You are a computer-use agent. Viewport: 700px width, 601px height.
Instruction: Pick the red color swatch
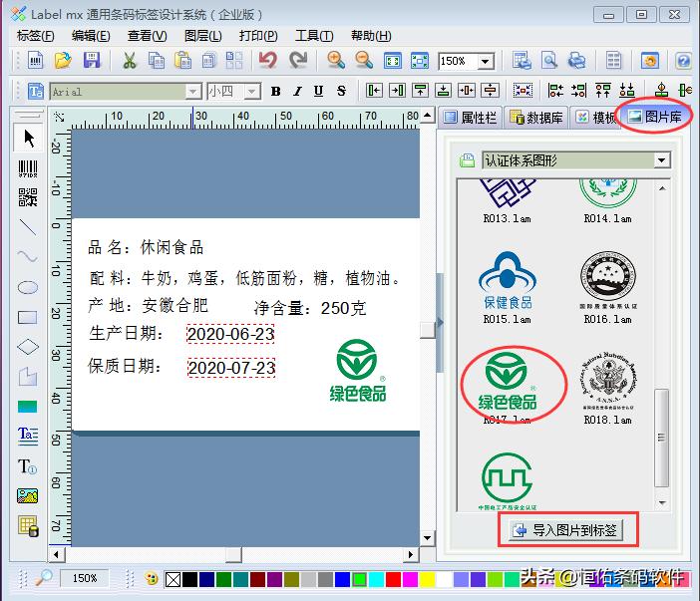coord(393,580)
